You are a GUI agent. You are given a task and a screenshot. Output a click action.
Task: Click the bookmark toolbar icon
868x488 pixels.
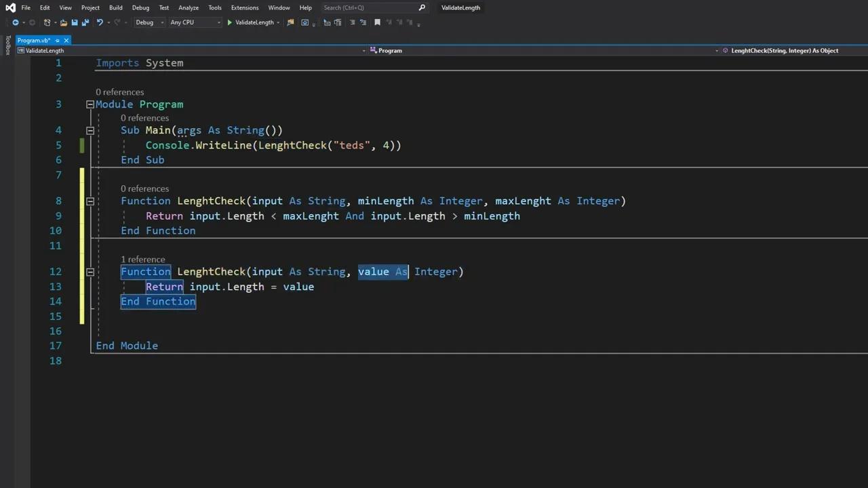coord(378,22)
